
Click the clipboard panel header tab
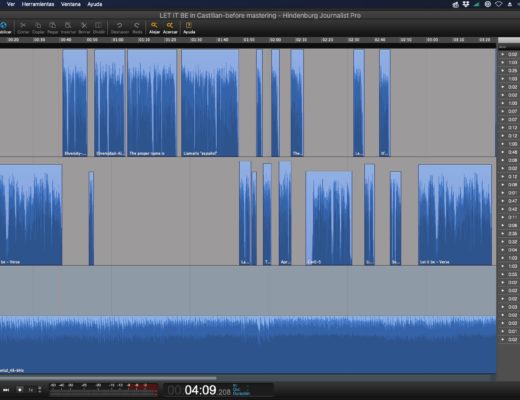[509, 40]
